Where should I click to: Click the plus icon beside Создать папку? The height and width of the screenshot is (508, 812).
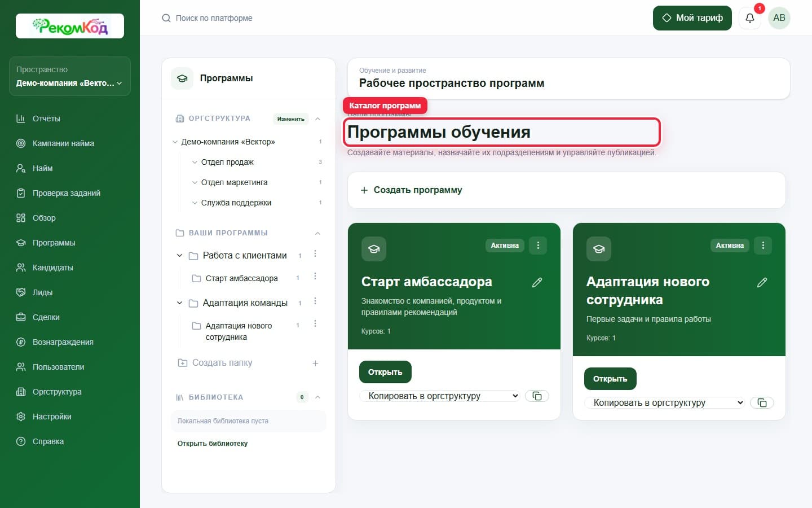(x=315, y=363)
